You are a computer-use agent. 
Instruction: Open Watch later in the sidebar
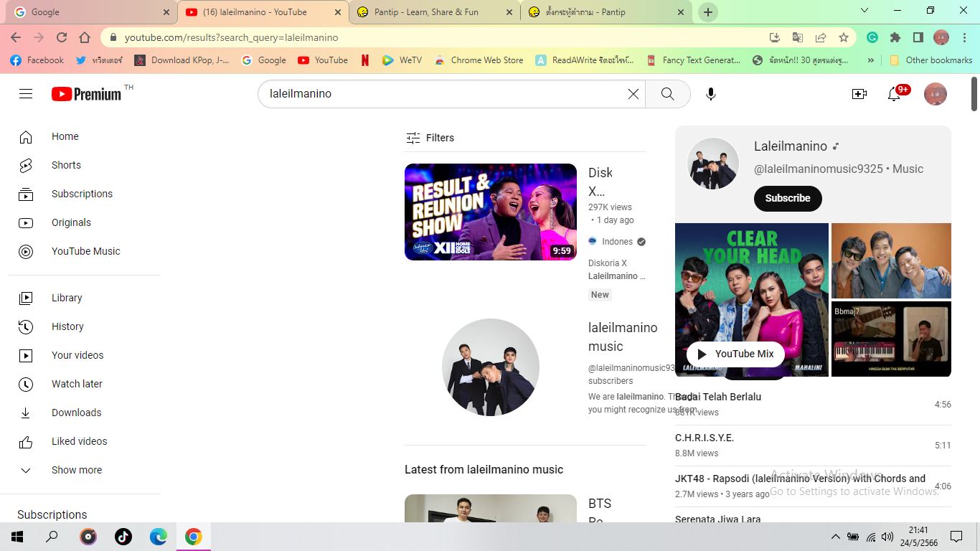point(85,384)
